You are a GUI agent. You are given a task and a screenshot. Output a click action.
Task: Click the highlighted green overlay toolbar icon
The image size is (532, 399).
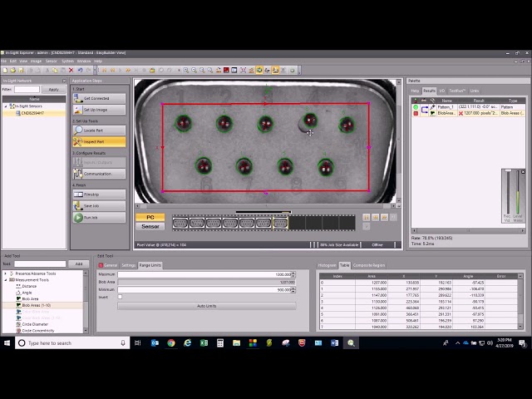point(259,70)
